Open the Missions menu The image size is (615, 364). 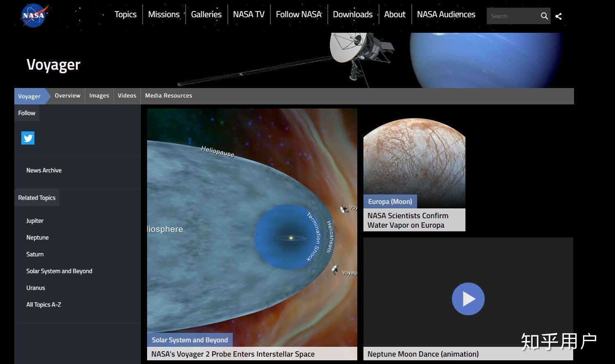point(164,14)
